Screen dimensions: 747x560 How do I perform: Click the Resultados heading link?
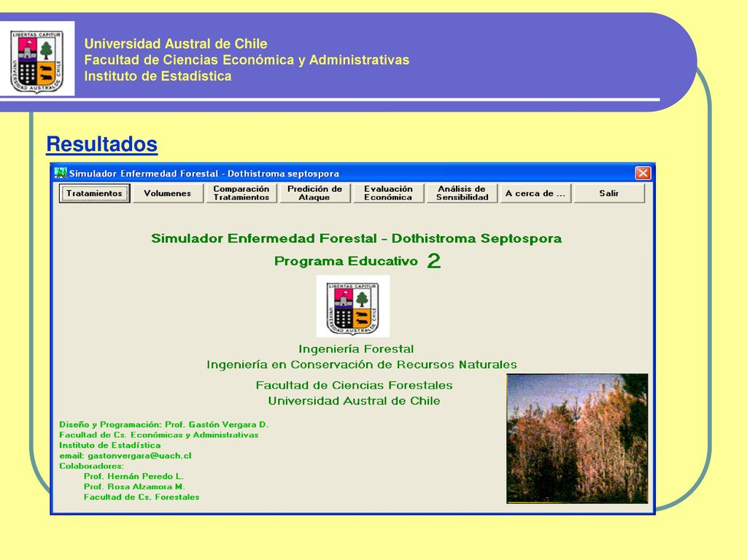click(101, 144)
